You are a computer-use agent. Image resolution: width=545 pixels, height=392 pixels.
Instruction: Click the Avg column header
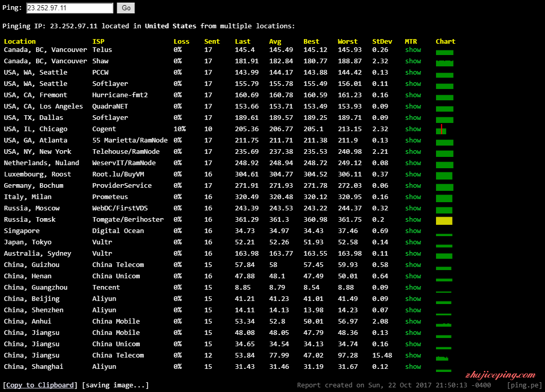pyautogui.click(x=275, y=41)
